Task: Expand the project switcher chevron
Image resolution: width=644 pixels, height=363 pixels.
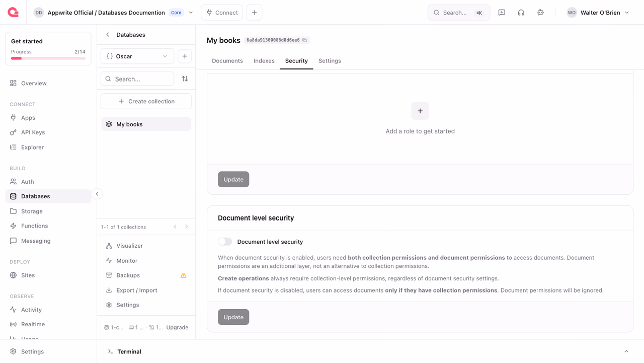Action: click(191, 13)
